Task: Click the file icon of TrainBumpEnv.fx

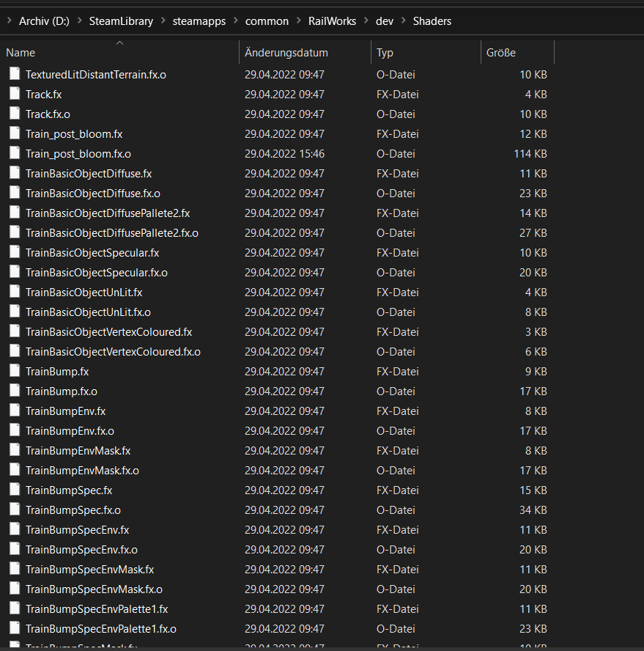Action: point(15,411)
